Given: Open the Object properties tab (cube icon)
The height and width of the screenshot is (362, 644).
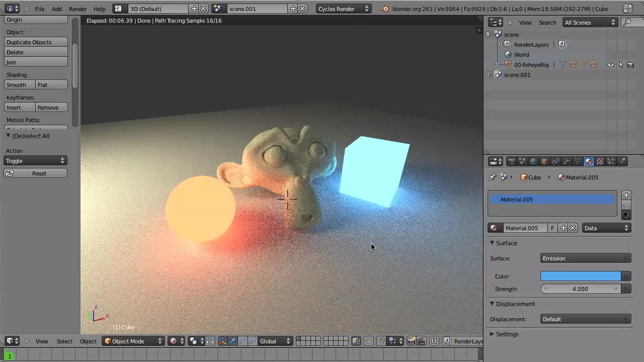Looking at the screenshot, I should [x=544, y=161].
